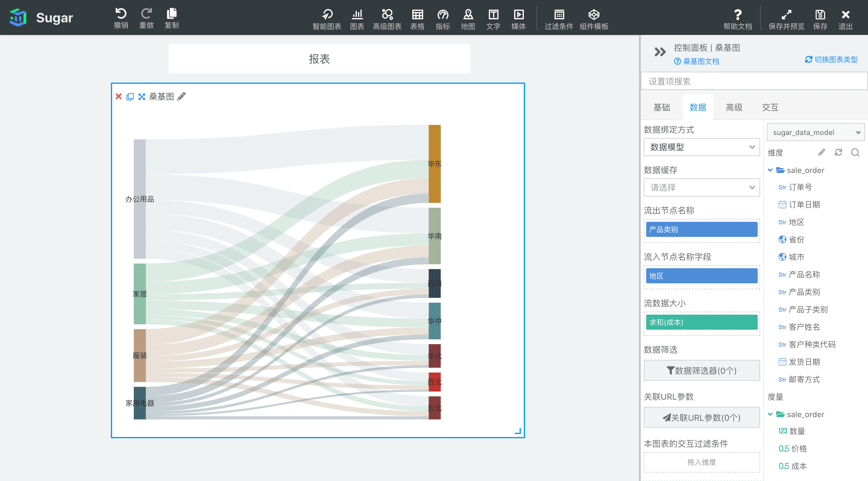Open the 数据缓存 请选择 dropdown
The width and height of the screenshot is (868, 481).
(x=702, y=188)
